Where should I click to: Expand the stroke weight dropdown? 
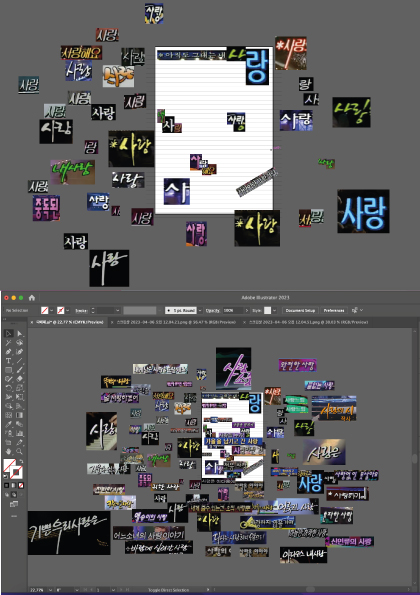[x=118, y=310]
